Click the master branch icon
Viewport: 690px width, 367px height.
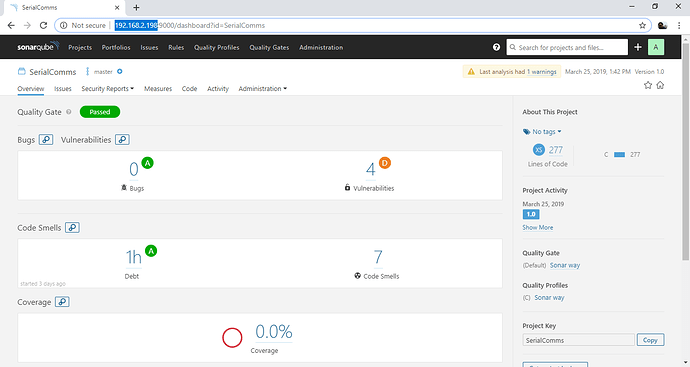click(87, 71)
